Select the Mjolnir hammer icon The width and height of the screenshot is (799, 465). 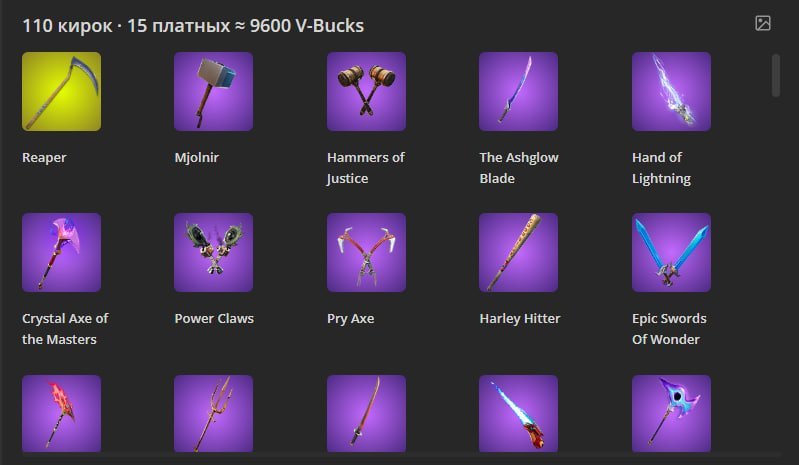click(x=214, y=91)
